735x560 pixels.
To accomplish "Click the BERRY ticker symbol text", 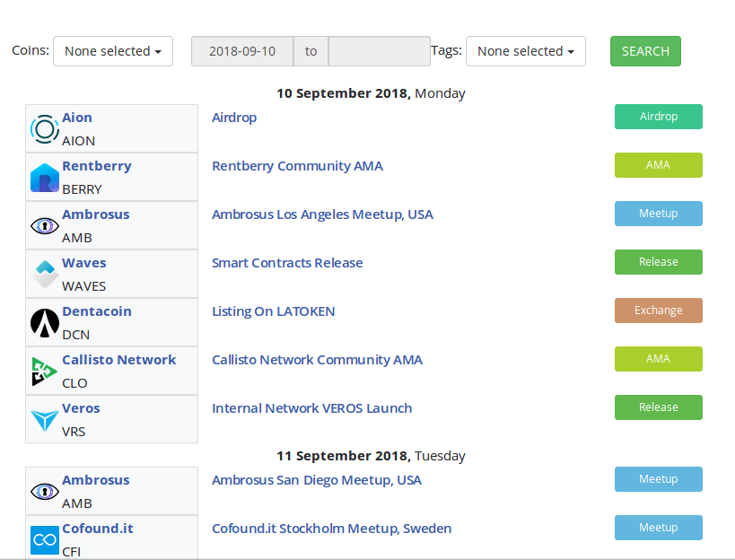I will [x=82, y=189].
